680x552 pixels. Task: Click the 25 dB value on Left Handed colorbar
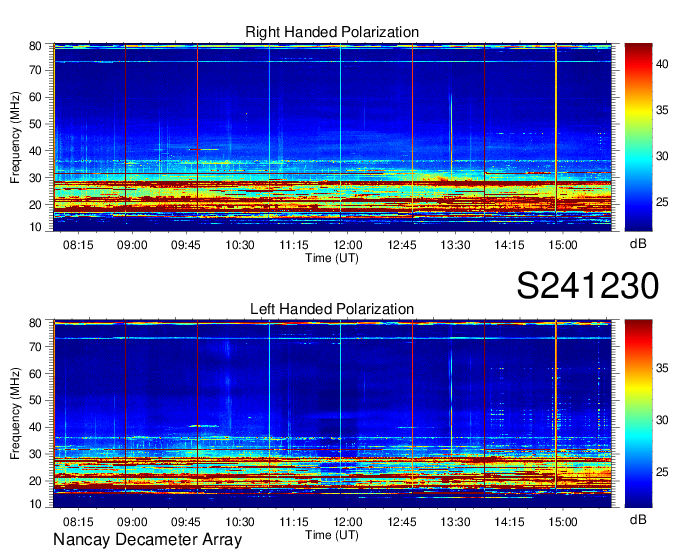click(662, 472)
